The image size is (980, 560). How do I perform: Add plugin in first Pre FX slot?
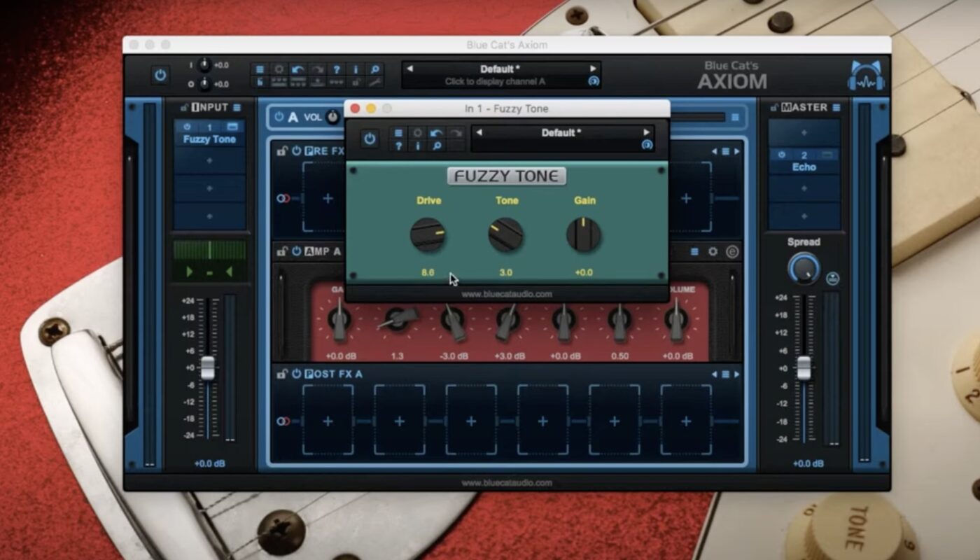(328, 198)
